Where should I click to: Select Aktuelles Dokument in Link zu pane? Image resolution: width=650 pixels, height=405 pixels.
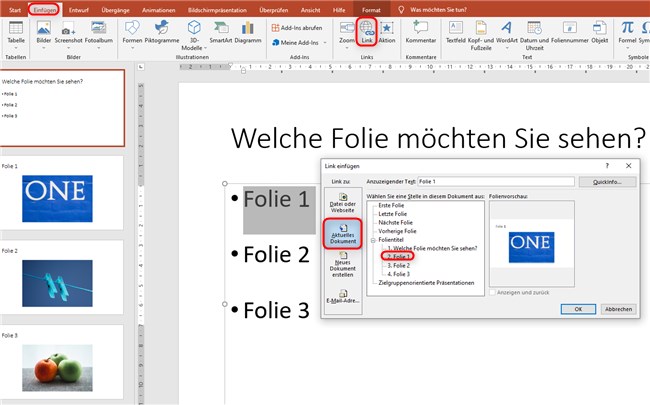343,234
